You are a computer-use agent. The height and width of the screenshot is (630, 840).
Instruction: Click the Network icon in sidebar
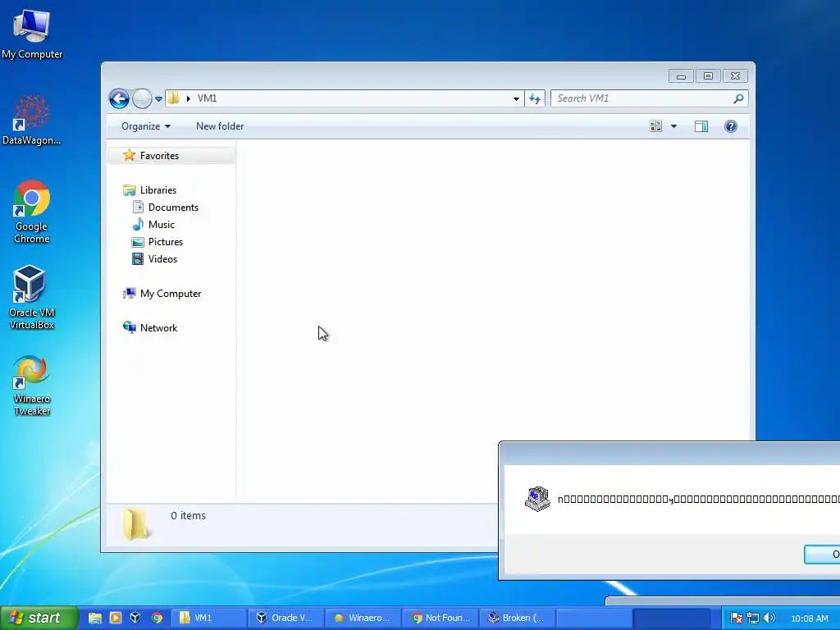pos(129,327)
